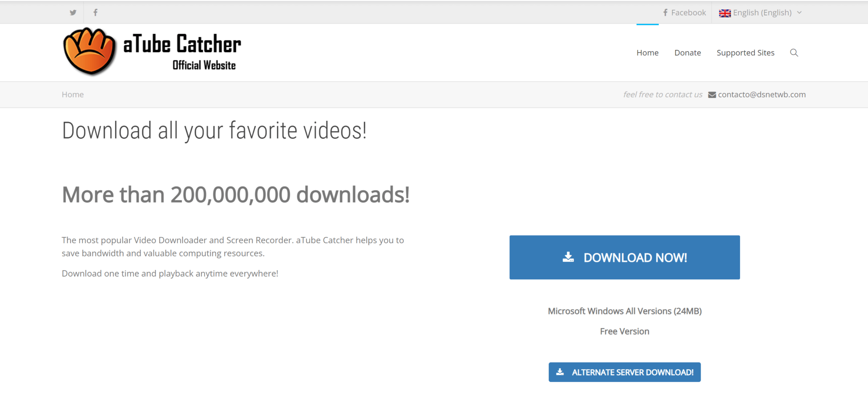
Task: Click the Facebook icon in top-left bar
Action: (x=95, y=13)
